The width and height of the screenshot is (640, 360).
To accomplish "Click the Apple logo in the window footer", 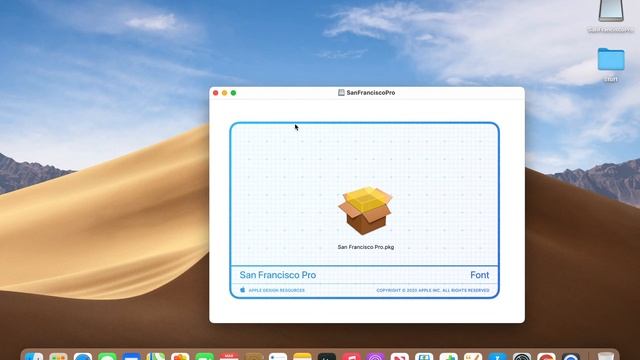I will coord(242,290).
